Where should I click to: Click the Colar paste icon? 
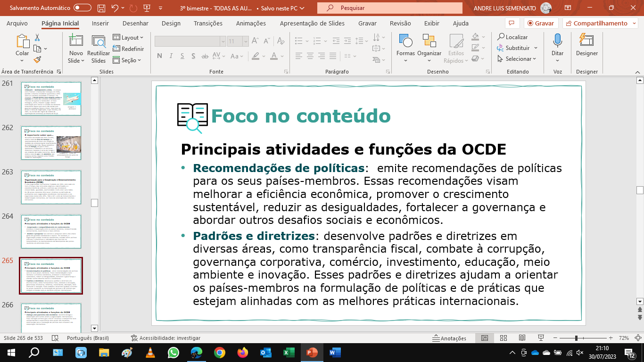tap(22, 41)
